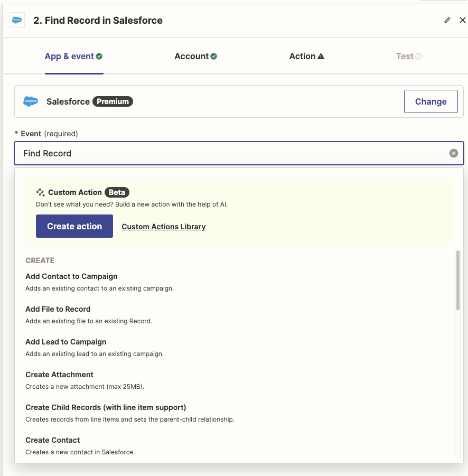Select Create Child Records event
Screen dimensions: 468x476
coord(239,413)
